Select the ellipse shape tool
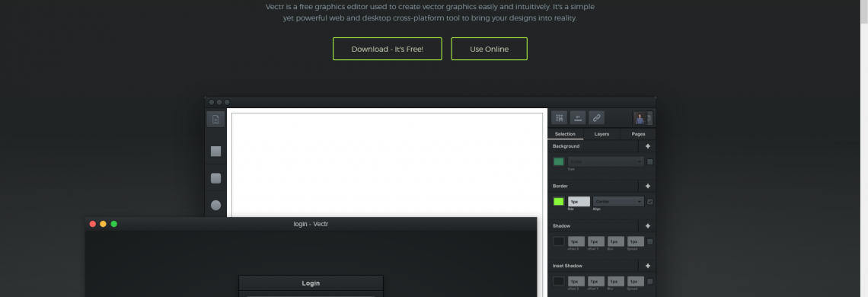The width and height of the screenshot is (868, 297). (216, 205)
